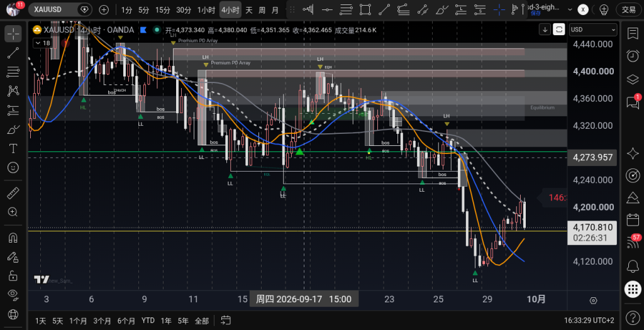Set date range to YTD
The image size is (644, 330).
pos(148,320)
